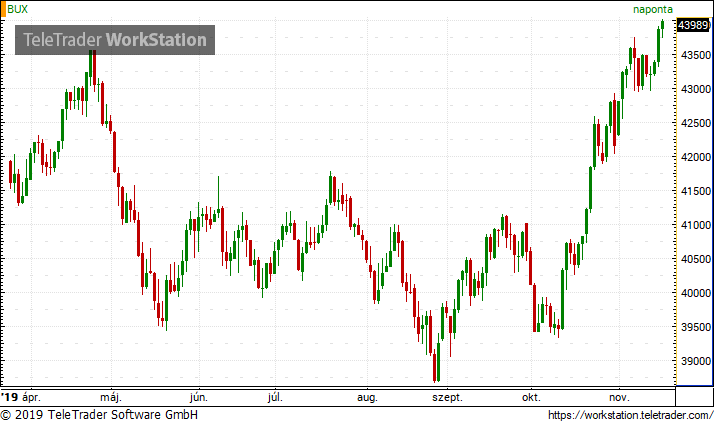Click the 41000 price axis label

coord(695,225)
